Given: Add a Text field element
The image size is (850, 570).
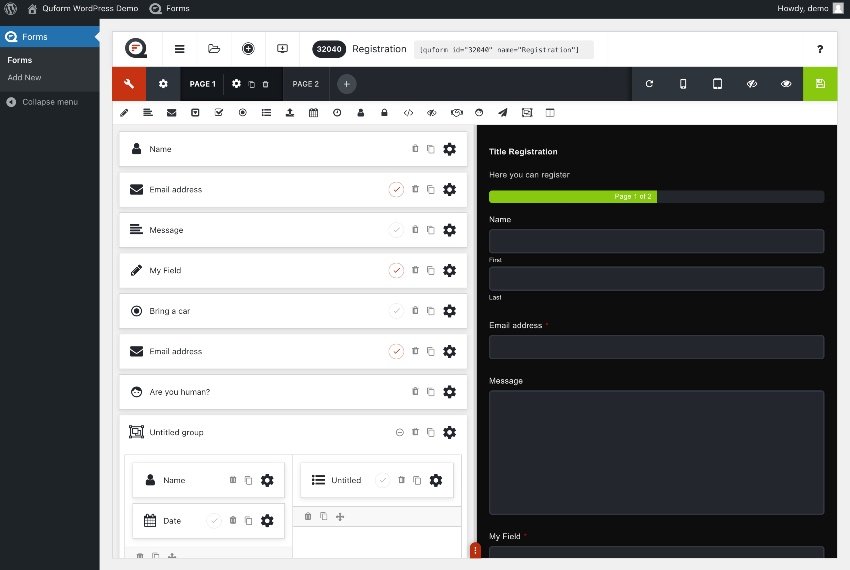Looking at the screenshot, I should pyautogui.click(x=124, y=113).
